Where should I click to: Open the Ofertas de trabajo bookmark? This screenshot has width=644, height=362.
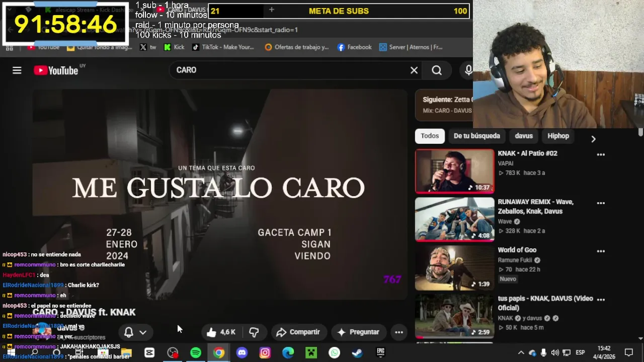pyautogui.click(x=296, y=47)
